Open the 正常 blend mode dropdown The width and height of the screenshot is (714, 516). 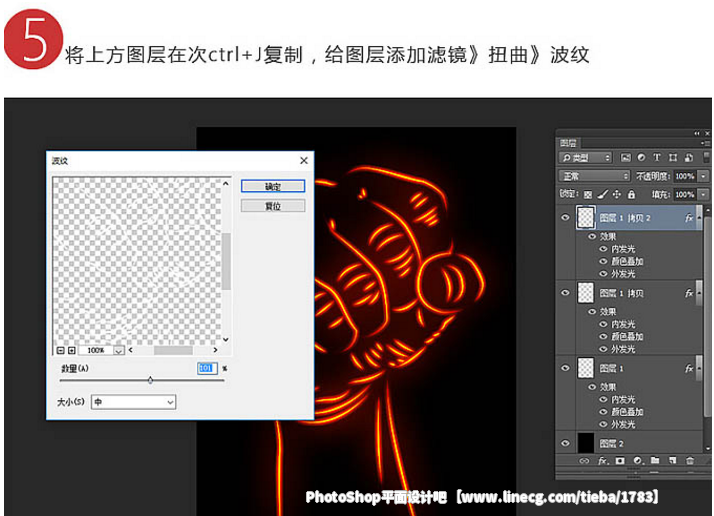(x=594, y=176)
